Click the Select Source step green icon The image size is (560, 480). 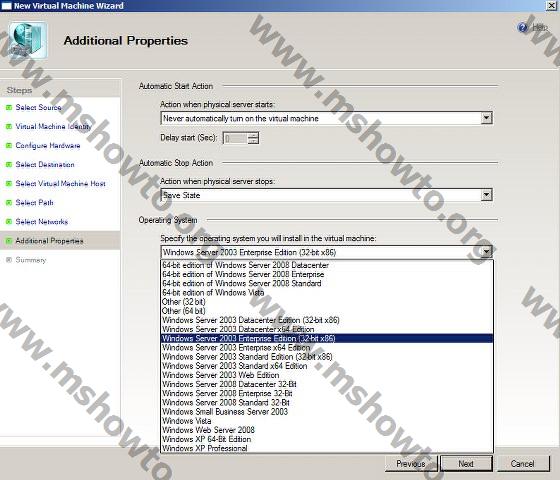point(9,107)
